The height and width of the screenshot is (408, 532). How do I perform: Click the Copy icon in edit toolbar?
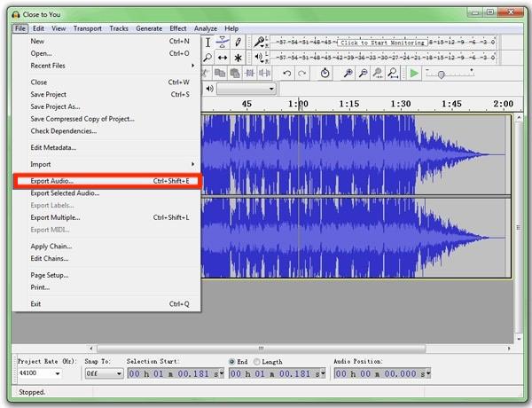point(220,73)
